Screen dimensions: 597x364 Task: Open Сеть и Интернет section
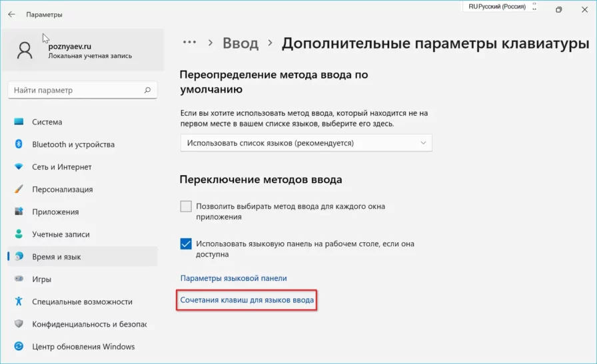click(82, 166)
